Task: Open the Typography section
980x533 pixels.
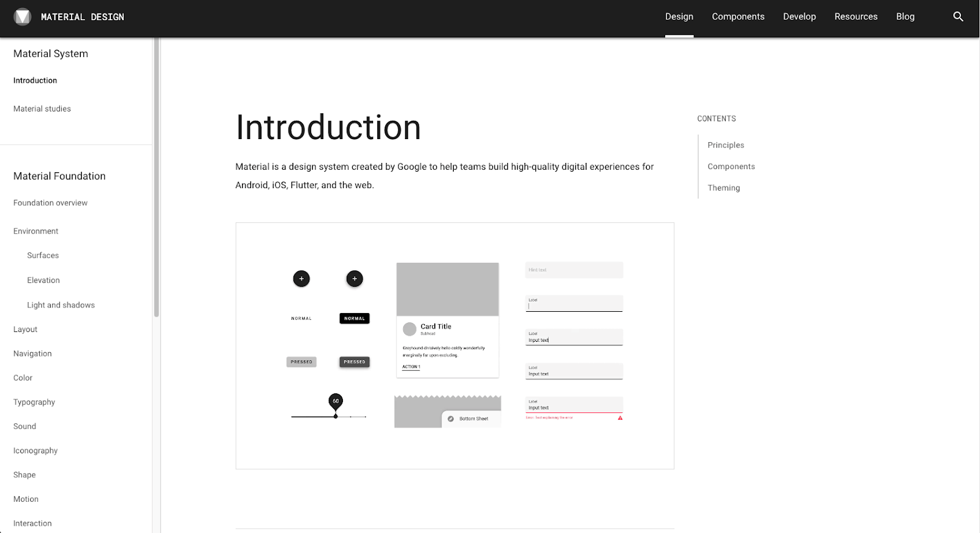Action: point(34,402)
